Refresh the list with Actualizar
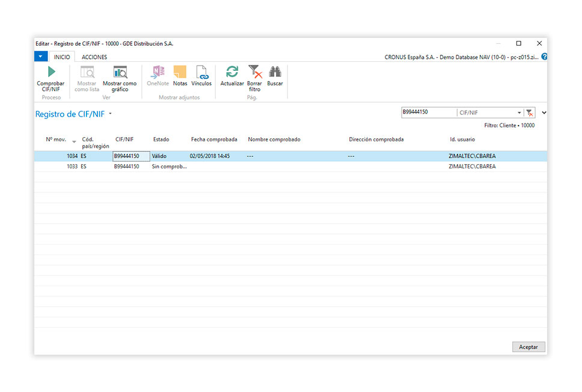This screenshot has width=582, height=392. click(x=232, y=73)
